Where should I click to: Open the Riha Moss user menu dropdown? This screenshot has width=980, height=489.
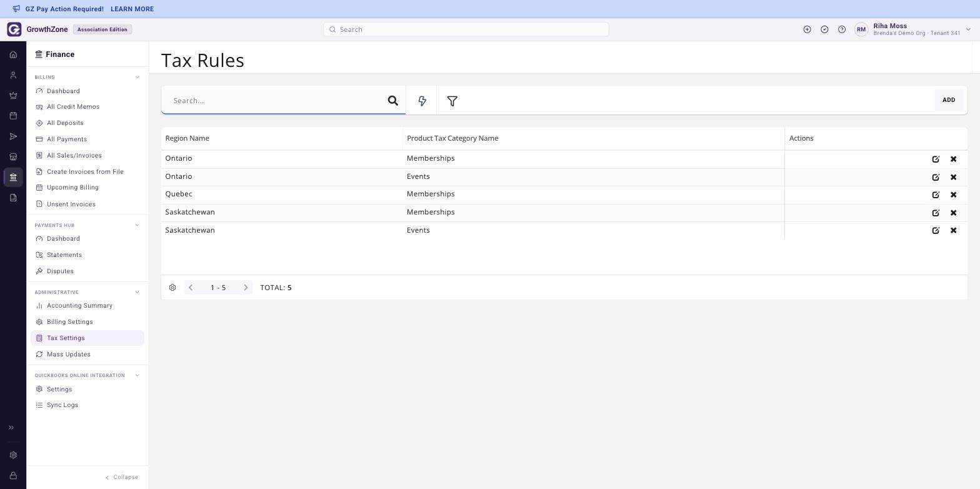[968, 29]
